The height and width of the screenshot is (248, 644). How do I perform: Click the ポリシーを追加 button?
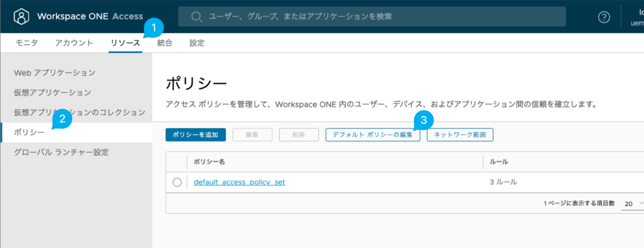[x=196, y=135]
